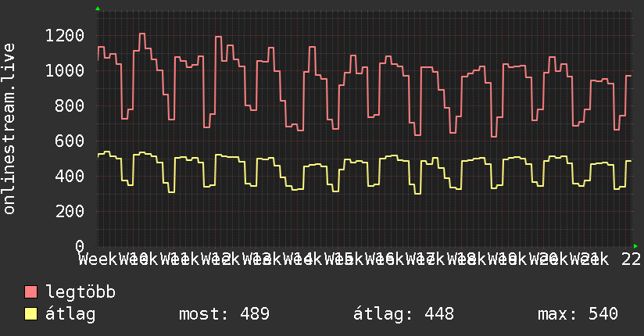Click the green arrow at x-axis end
Viewport: 644px width, 336px height.
click(635, 246)
